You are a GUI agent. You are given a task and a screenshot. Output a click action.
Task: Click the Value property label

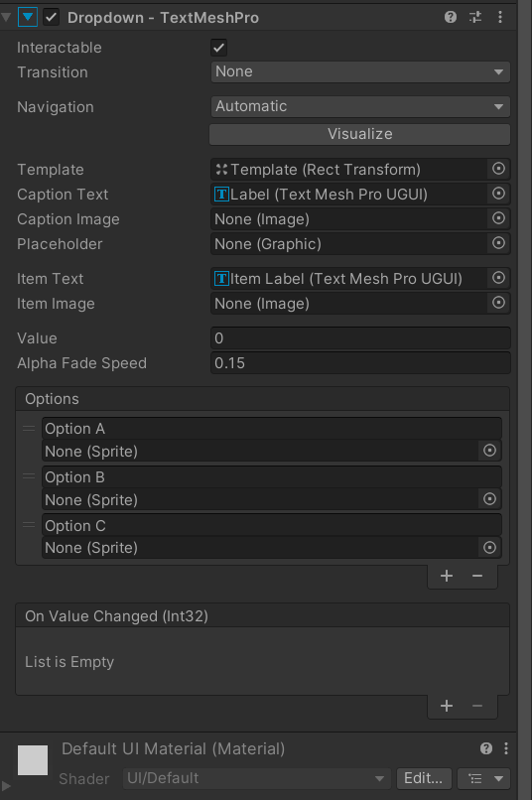point(37,338)
